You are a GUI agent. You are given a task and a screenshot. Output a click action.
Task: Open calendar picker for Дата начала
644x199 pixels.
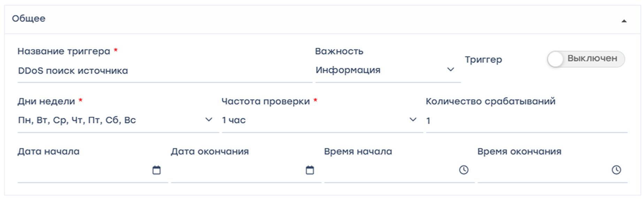(156, 170)
